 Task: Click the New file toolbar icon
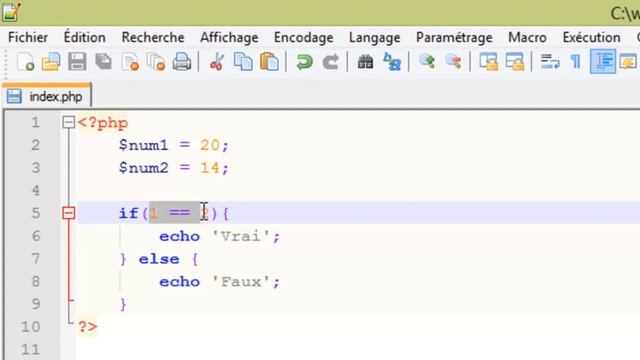coord(25,62)
